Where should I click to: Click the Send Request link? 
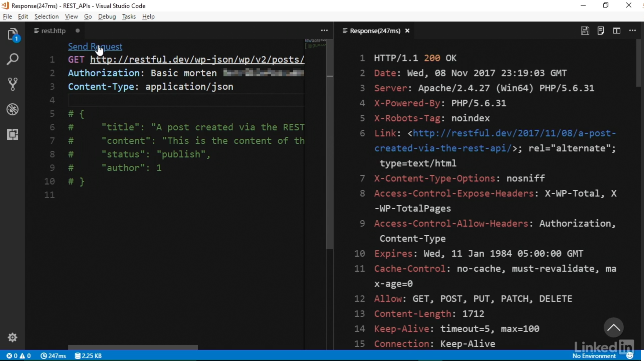click(95, 46)
